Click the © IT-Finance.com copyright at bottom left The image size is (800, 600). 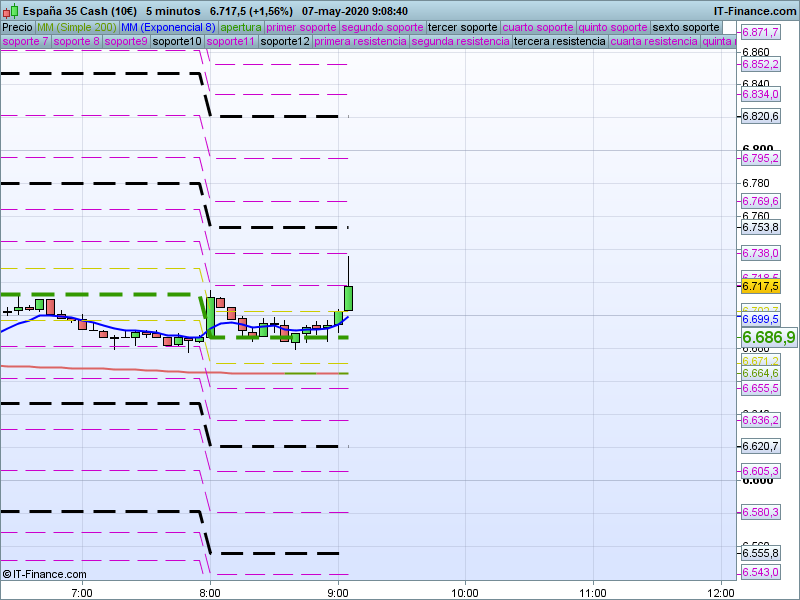tap(45, 574)
